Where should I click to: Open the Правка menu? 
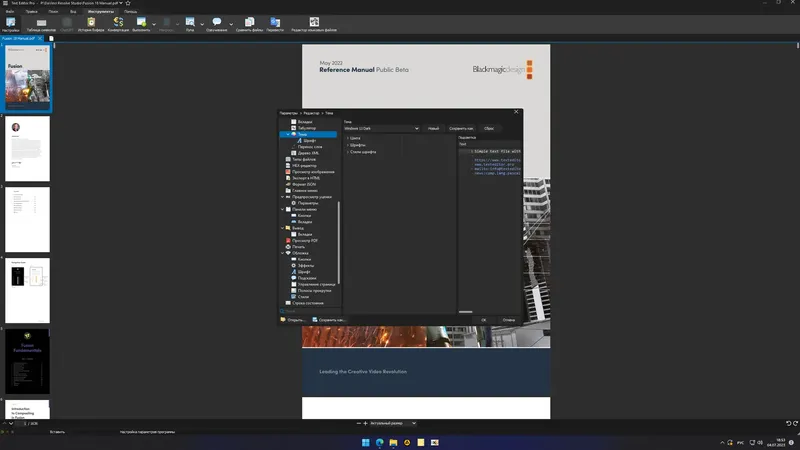[x=31, y=11]
